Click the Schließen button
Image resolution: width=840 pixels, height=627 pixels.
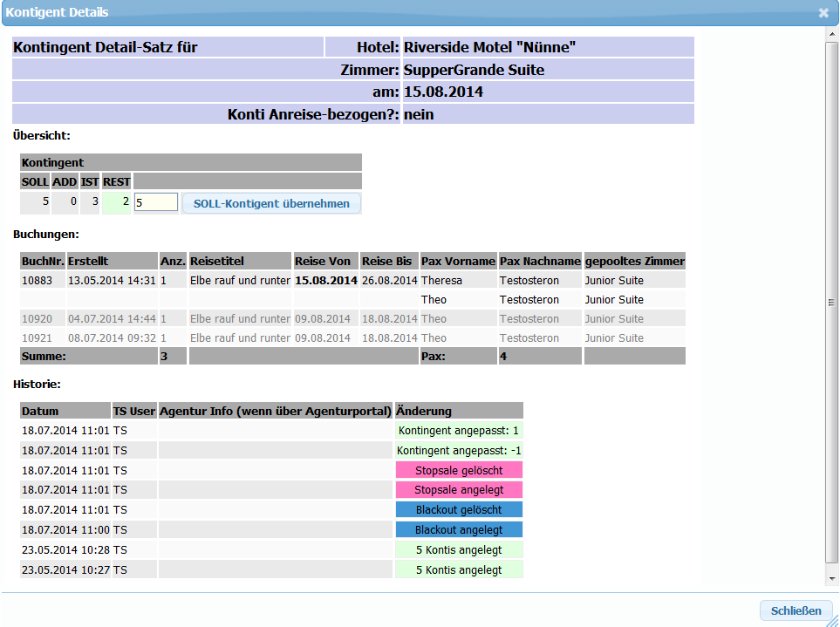click(796, 610)
